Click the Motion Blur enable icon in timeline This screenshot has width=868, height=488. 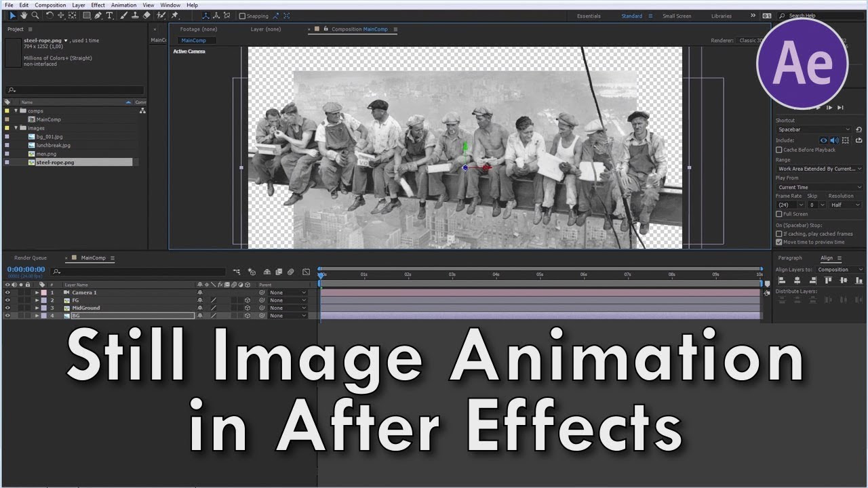point(290,272)
